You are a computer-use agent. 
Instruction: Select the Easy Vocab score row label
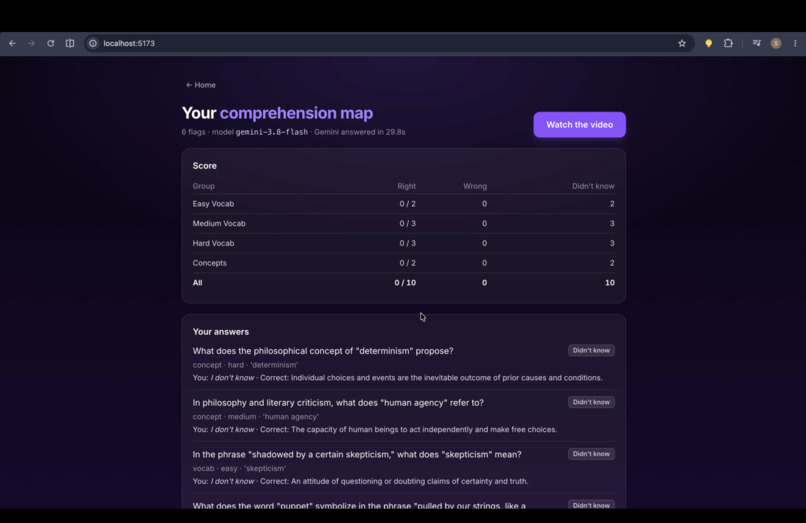point(213,204)
